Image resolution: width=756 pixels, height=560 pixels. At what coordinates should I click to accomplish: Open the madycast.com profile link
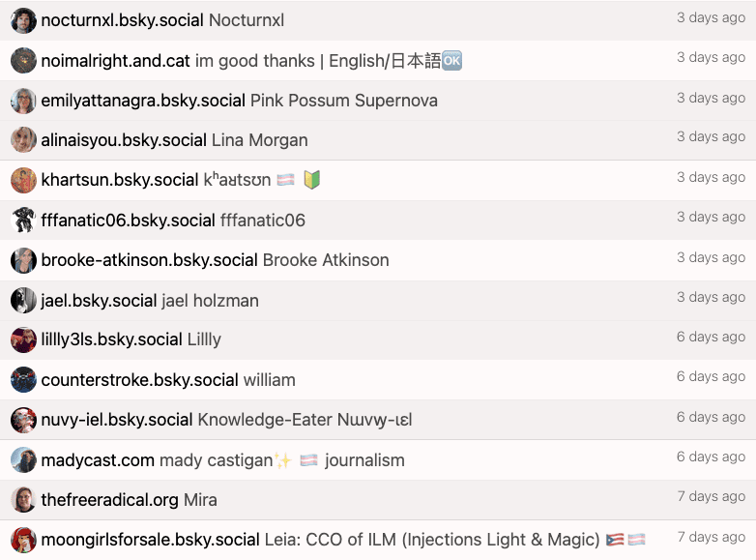(x=98, y=460)
